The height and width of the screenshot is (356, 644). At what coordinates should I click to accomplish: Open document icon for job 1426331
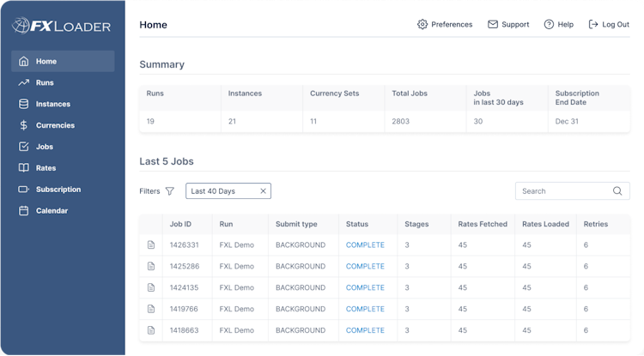pyautogui.click(x=151, y=245)
